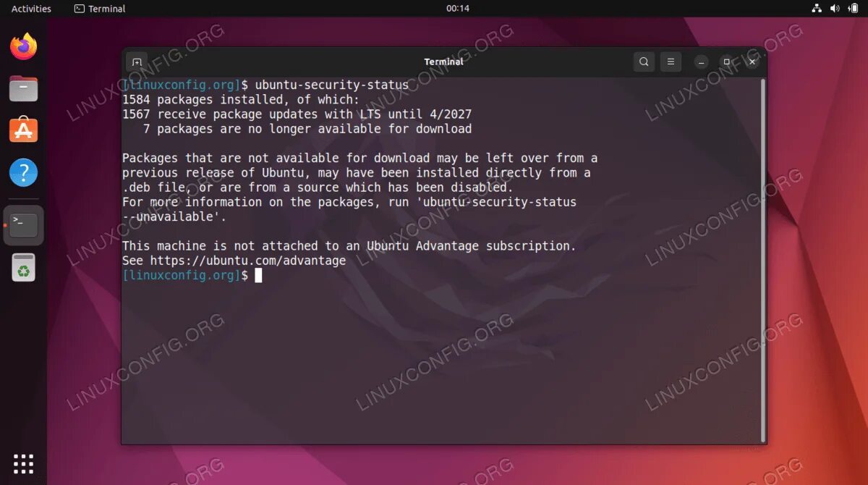
Task: Close the Terminal window
Action: pyautogui.click(x=752, y=62)
